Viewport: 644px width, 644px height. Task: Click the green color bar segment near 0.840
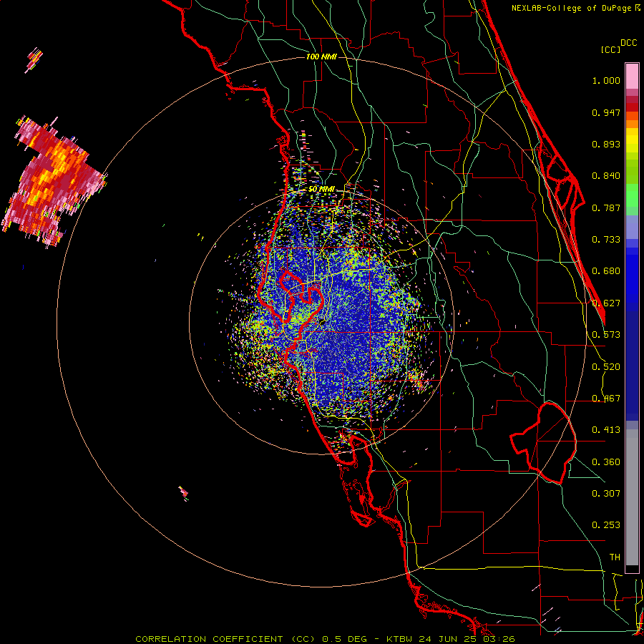(632, 172)
